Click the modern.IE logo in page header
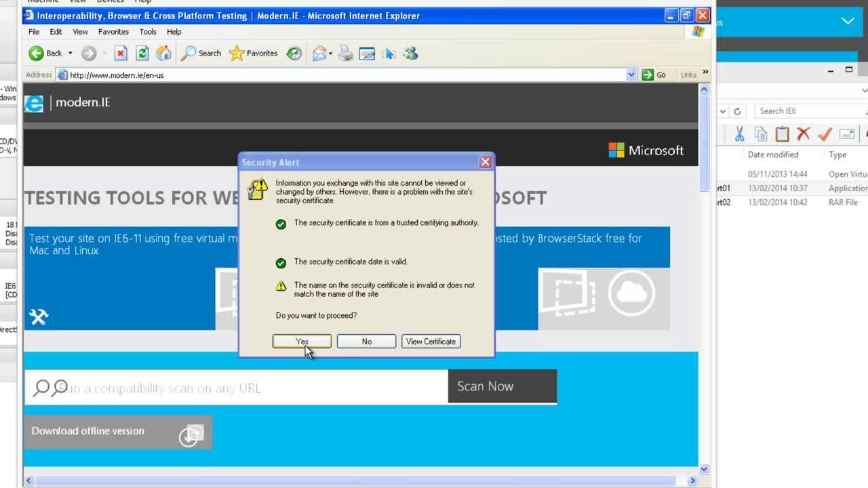The width and height of the screenshot is (868, 488). pos(67,102)
